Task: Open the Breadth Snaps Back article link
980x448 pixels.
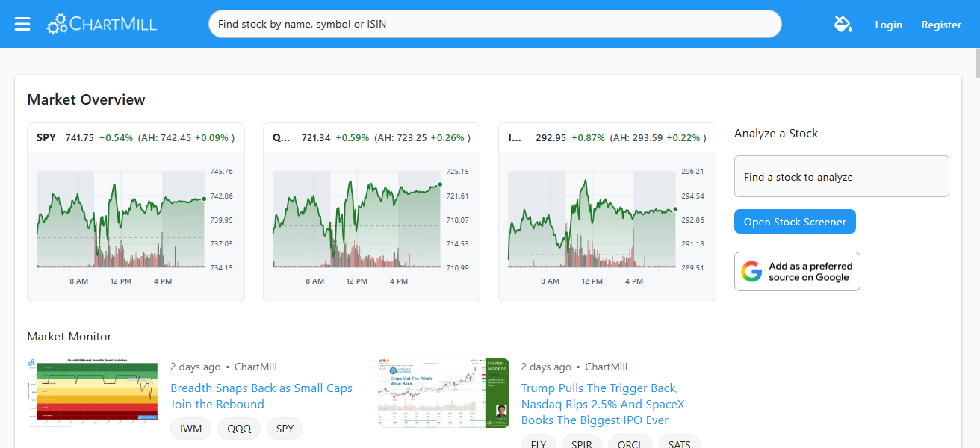Action: click(261, 396)
